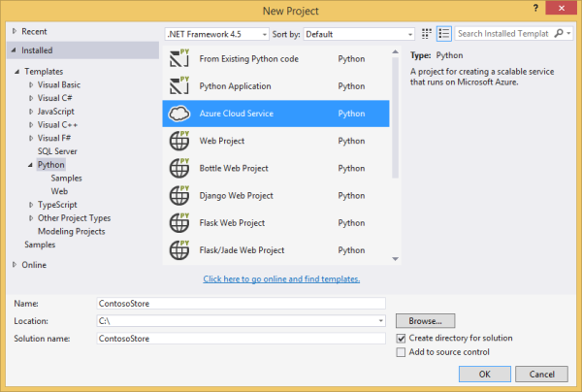
Task: Click the Python Application template icon
Action: 179,86
